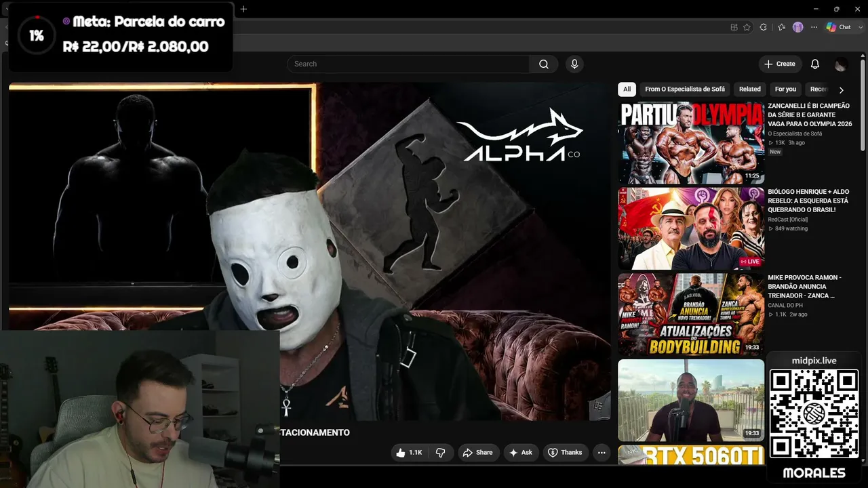The width and height of the screenshot is (868, 488).
Task: Click the split screen icon in address bar
Action: [x=734, y=27]
